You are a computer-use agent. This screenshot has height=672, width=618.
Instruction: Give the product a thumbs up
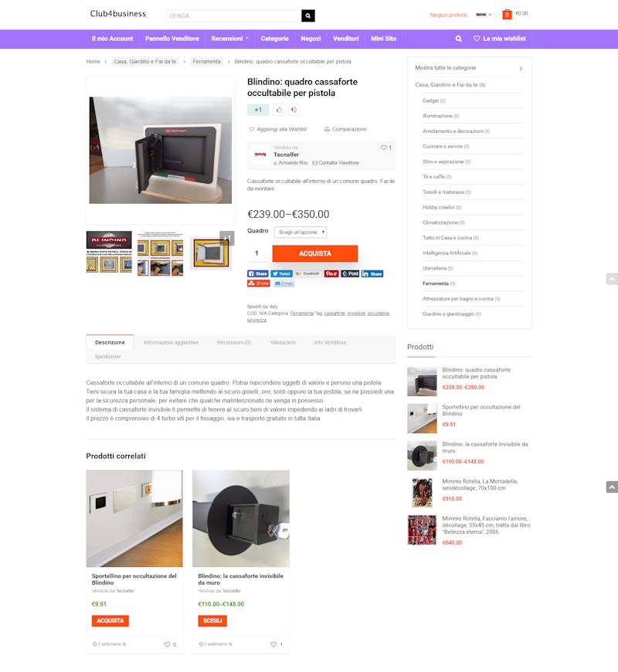tap(279, 110)
